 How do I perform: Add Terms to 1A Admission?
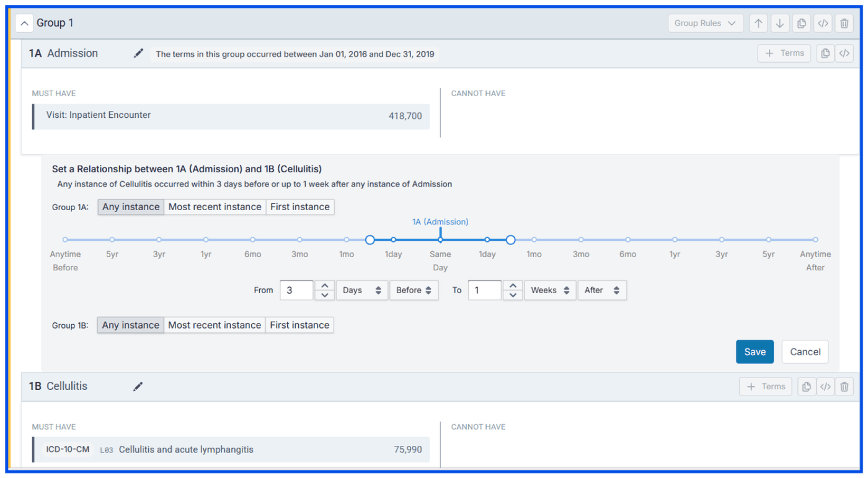(784, 53)
